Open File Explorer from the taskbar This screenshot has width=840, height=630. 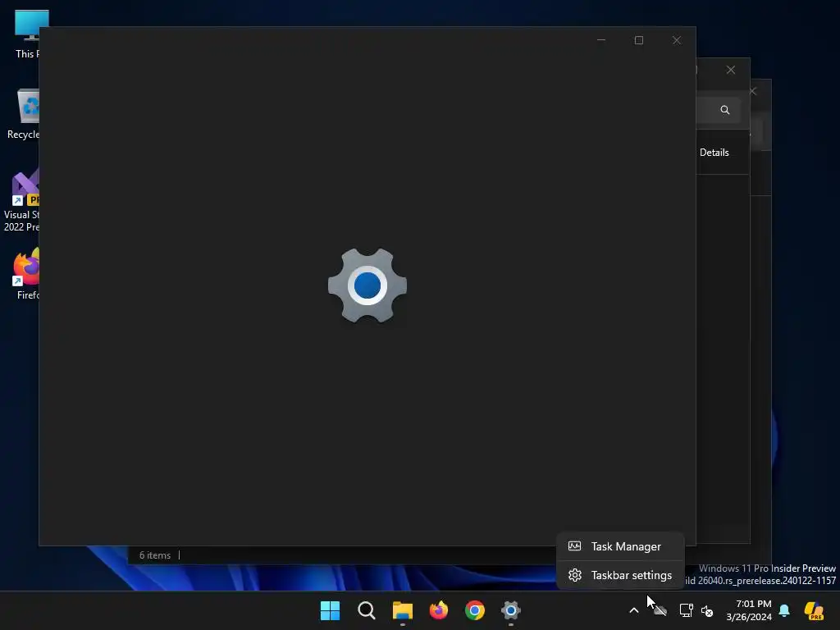[x=402, y=610]
